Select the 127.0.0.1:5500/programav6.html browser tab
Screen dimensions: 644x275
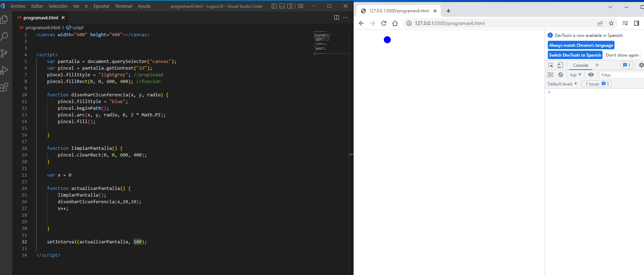(x=399, y=11)
